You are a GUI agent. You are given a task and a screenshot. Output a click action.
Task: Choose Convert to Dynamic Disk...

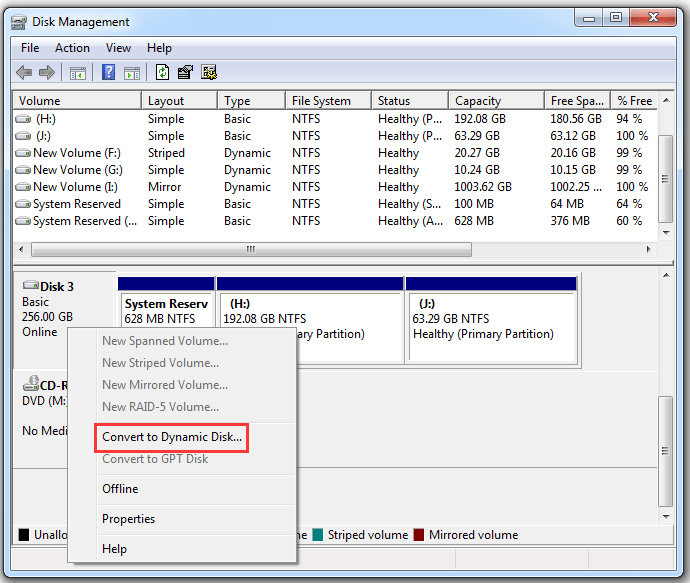[172, 437]
